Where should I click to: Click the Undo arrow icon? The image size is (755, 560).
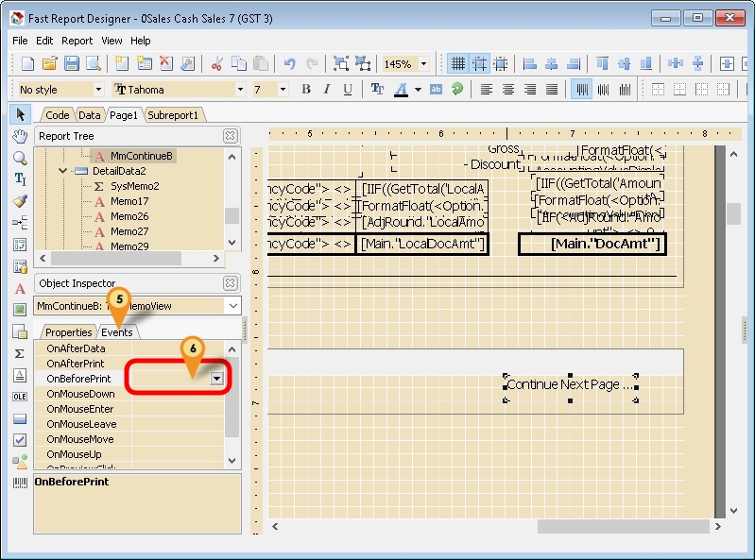tap(289, 64)
